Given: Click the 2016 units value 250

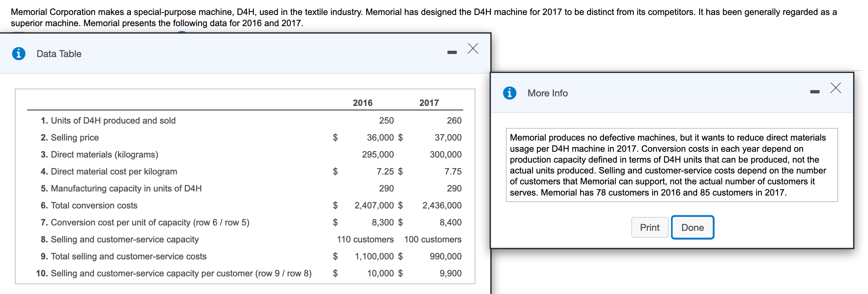Looking at the screenshot, I should tap(386, 121).
